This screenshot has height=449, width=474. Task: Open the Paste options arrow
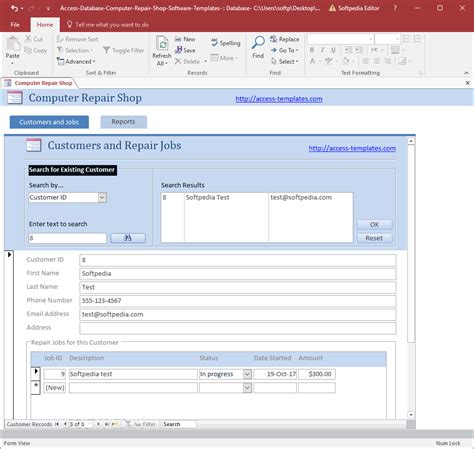[13, 63]
